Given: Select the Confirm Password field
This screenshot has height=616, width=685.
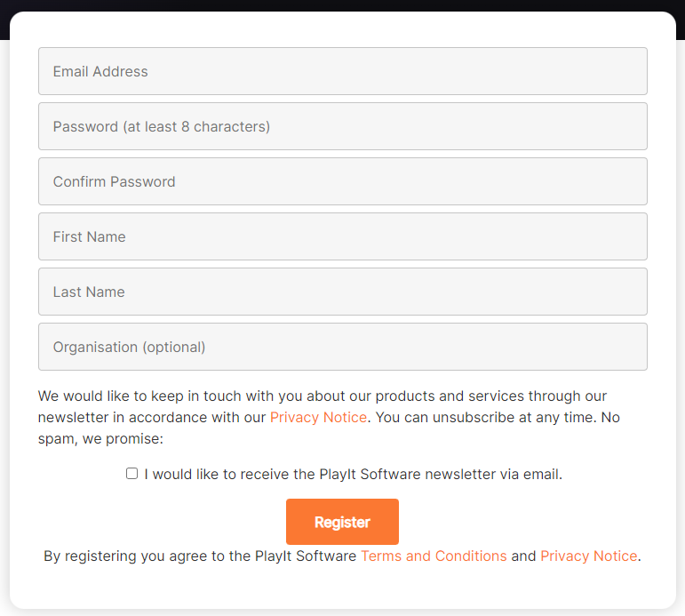Looking at the screenshot, I should tap(342, 181).
